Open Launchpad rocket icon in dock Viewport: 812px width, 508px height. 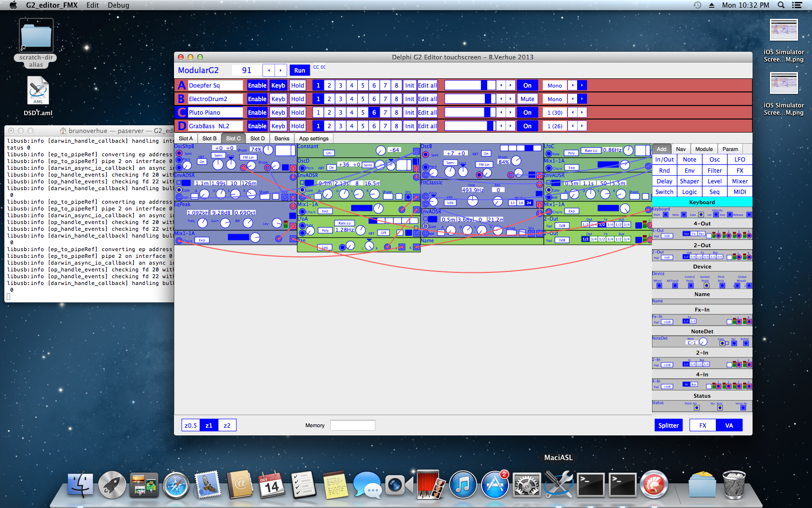click(112, 484)
